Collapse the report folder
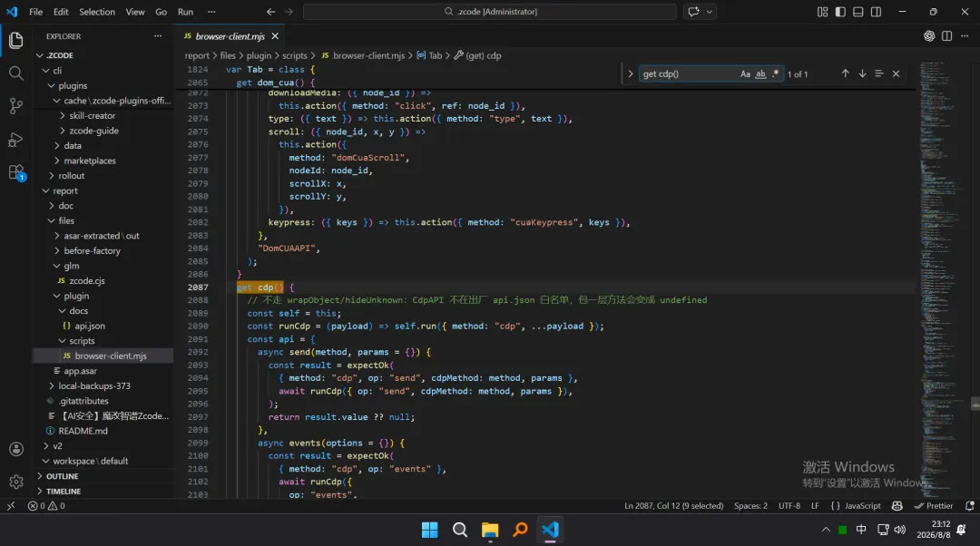Screen dimensions: 980x546 click(x=45, y=191)
